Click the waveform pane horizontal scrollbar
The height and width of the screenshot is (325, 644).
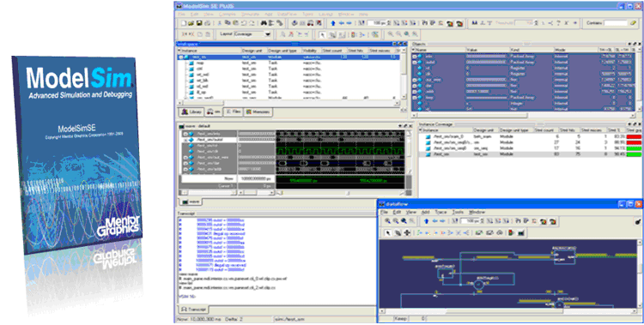click(340, 193)
